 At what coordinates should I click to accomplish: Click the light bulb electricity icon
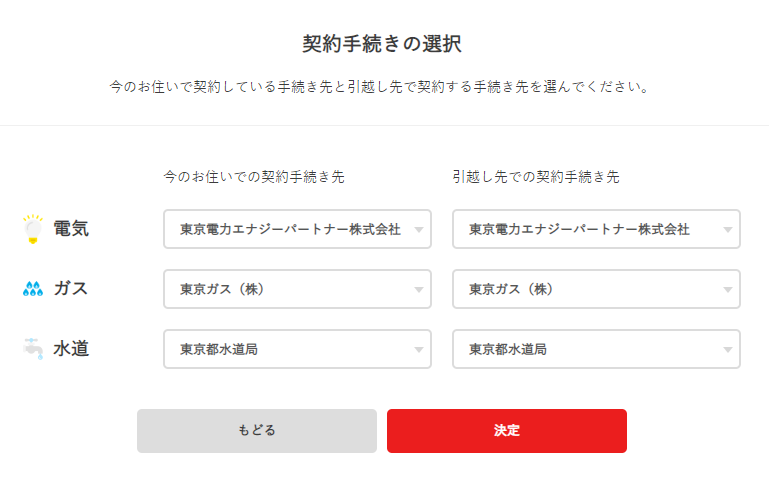[x=33, y=229]
